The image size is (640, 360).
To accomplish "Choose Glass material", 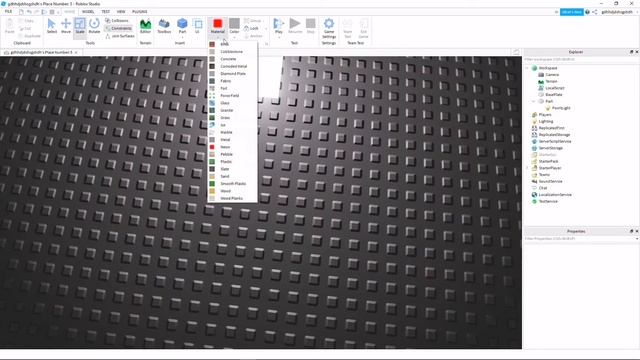I will point(232,103).
